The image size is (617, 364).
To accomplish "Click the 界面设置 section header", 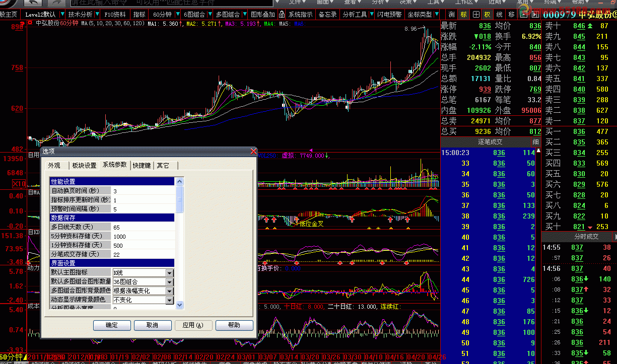I will point(112,263).
